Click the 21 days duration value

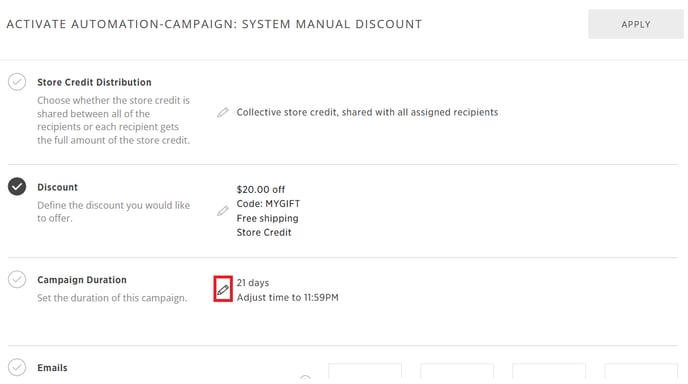[x=253, y=283]
